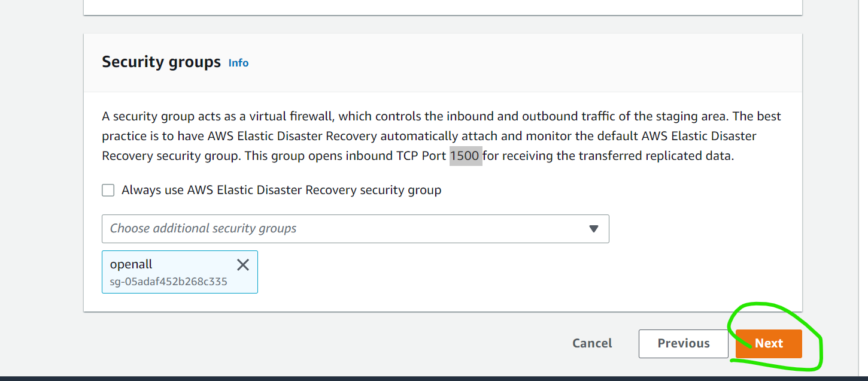Click the orange Next button

(769, 343)
